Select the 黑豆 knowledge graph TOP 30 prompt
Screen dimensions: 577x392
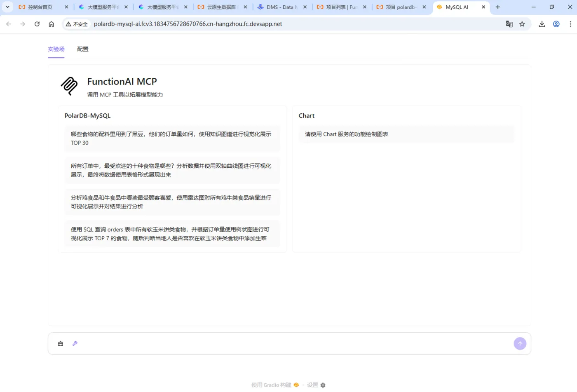click(x=172, y=138)
